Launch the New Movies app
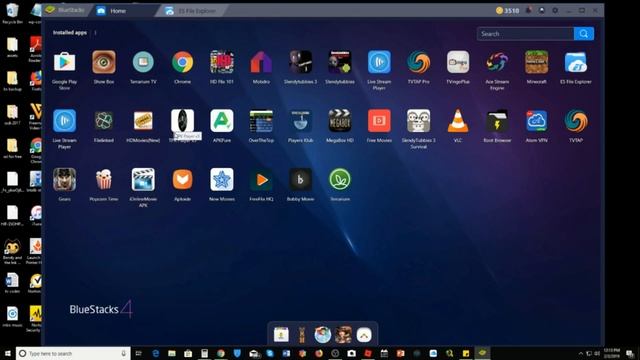 tap(222, 180)
